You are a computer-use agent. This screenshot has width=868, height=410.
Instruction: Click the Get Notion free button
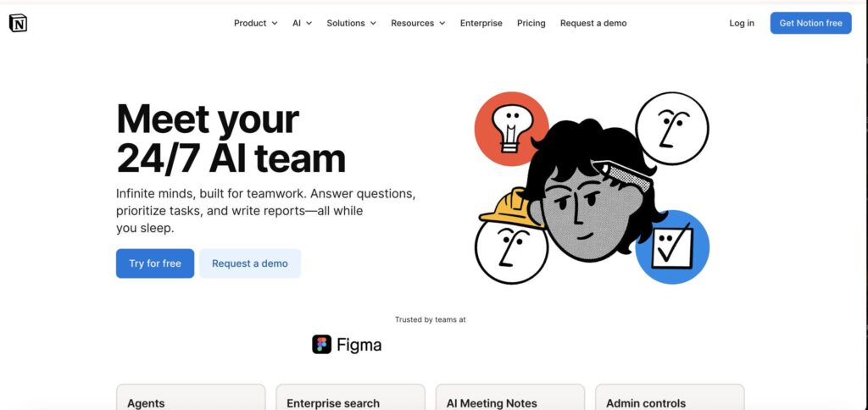click(x=810, y=23)
